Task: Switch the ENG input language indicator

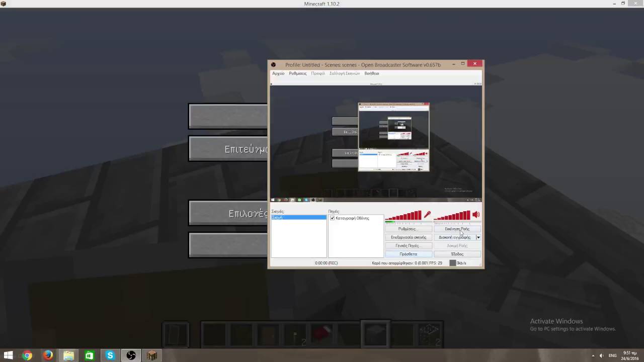Action: 612,355
